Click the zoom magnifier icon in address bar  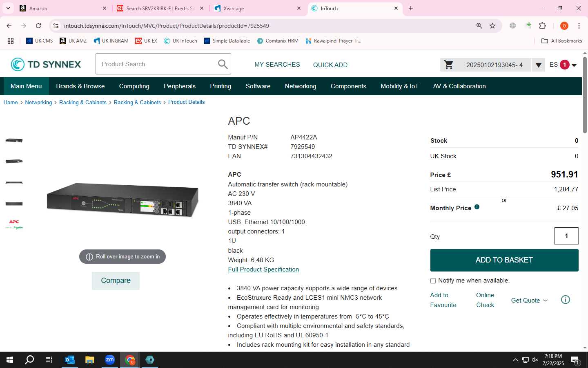(x=479, y=26)
